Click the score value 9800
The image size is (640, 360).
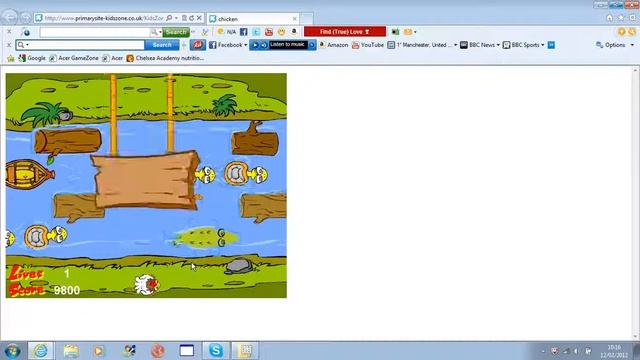[67, 290]
